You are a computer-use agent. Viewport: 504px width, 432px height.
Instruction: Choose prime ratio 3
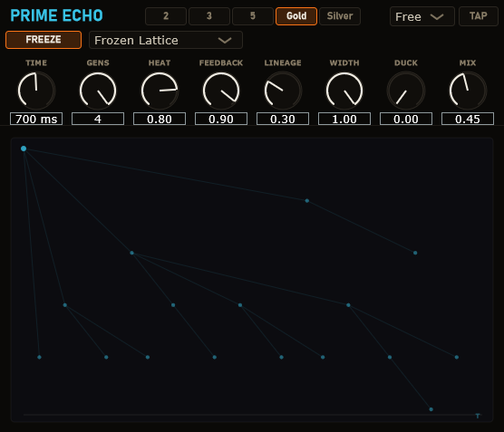(x=209, y=16)
